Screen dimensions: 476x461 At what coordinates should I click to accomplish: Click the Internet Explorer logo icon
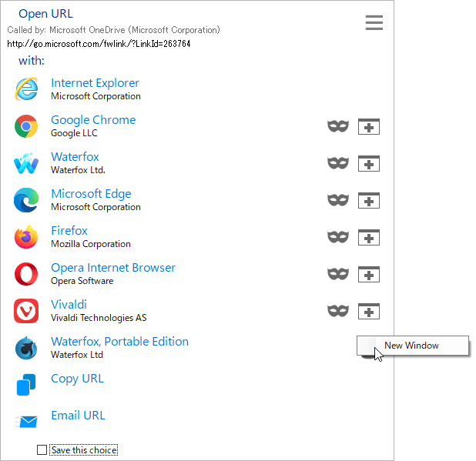click(26, 89)
